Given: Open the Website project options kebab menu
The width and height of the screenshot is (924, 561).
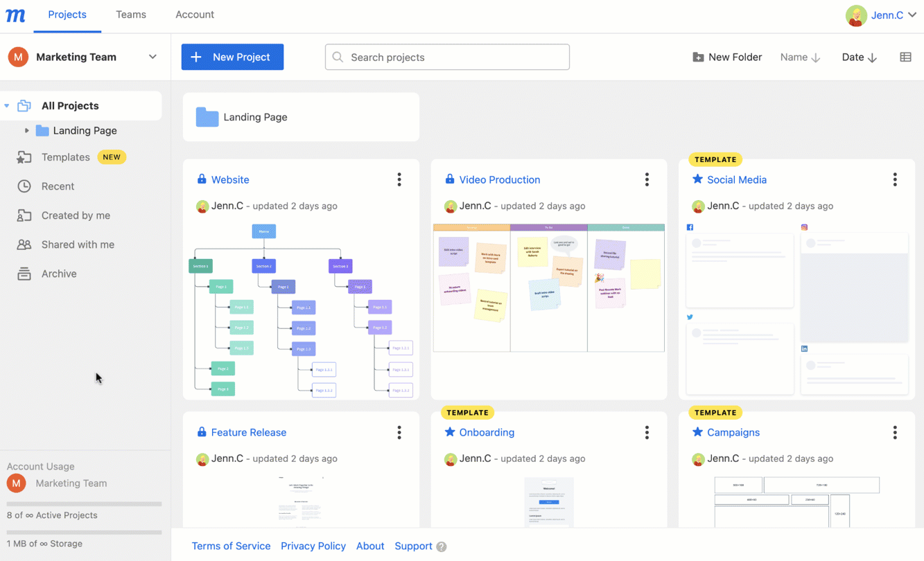Looking at the screenshot, I should (x=399, y=179).
